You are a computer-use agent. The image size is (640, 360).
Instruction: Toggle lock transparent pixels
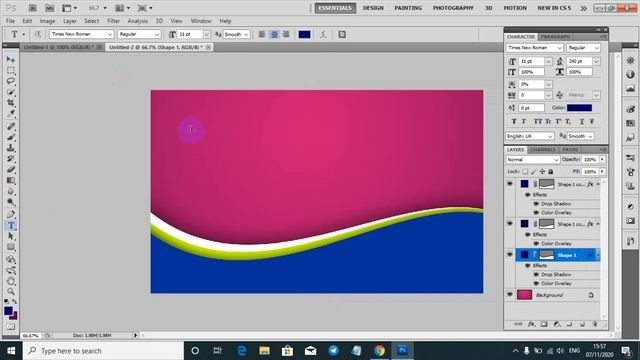coord(525,171)
